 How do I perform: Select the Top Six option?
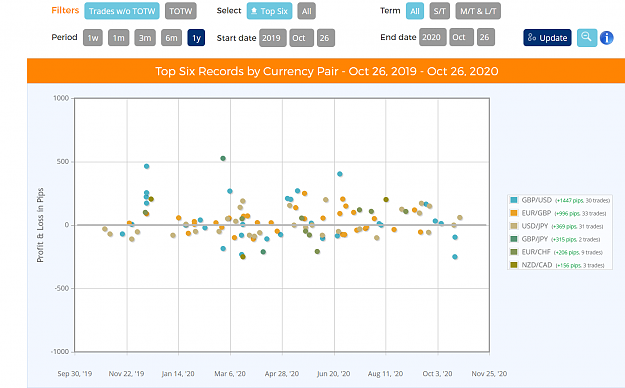269,11
